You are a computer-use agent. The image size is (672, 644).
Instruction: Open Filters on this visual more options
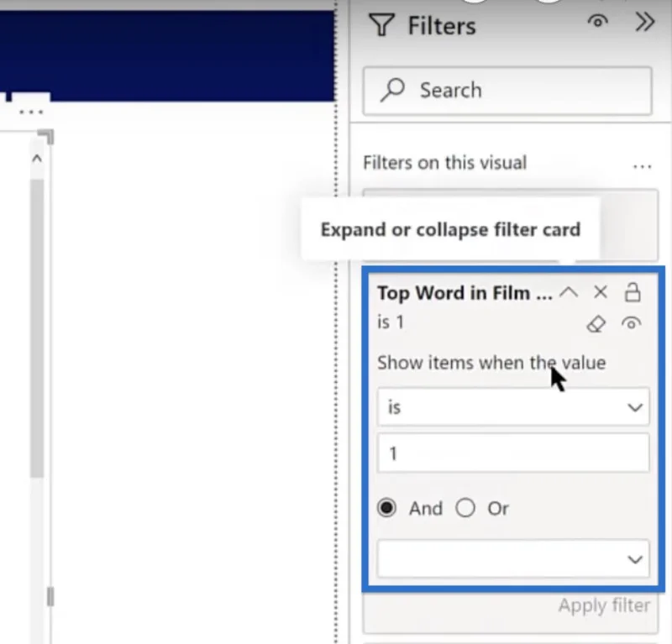point(642,166)
